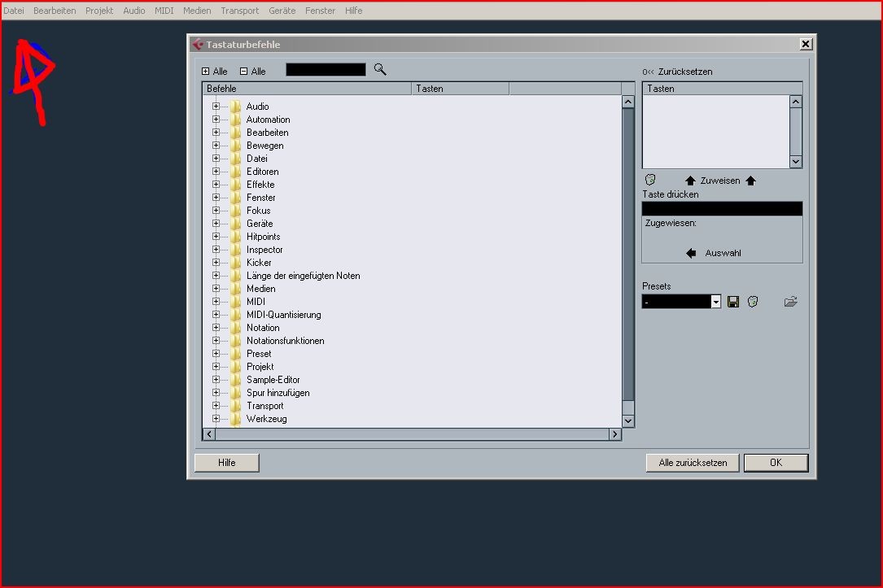Image resolution: width=883 pixels, height=588 pixels.
Task: Click the right Zuweisen up arrow
Action: (x=750, y=181)
